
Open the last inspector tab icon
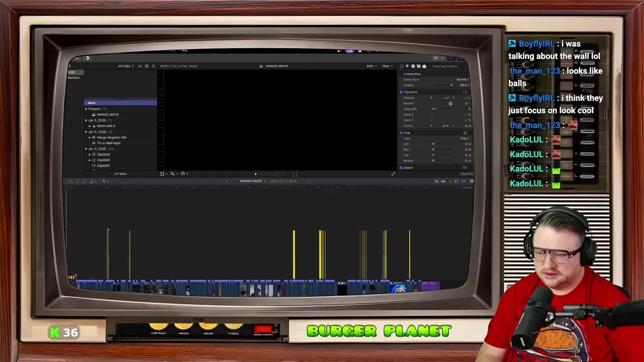tap(424, 66)
